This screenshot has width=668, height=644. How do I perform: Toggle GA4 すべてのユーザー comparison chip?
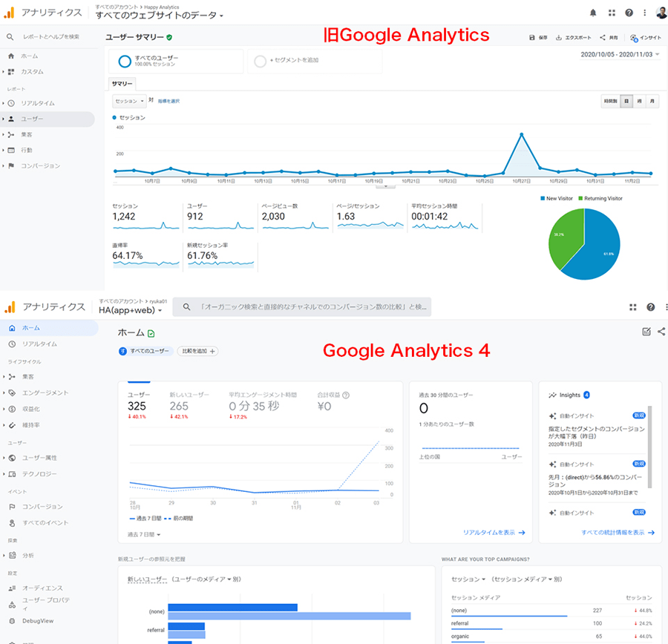click(145, 351)
